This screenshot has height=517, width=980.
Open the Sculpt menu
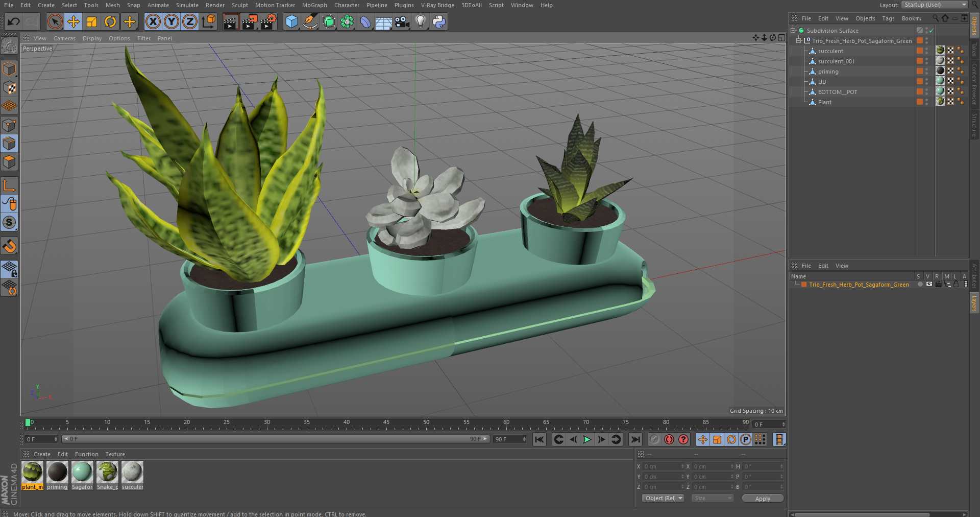point(240,5)
